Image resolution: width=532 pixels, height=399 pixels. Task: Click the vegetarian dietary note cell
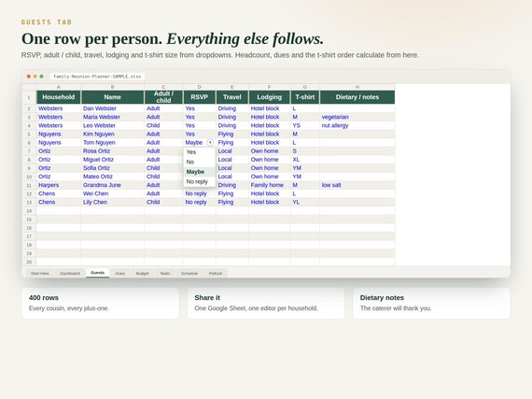pos(357,117)
